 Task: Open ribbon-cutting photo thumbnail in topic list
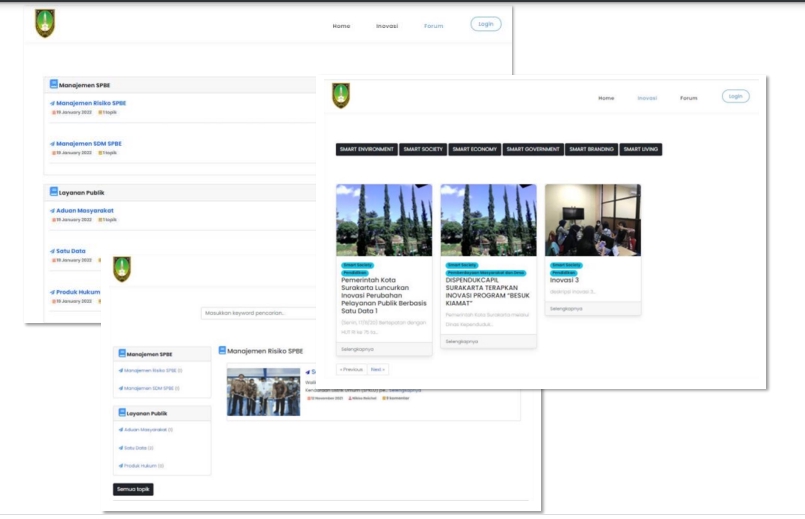pos(263,392)
